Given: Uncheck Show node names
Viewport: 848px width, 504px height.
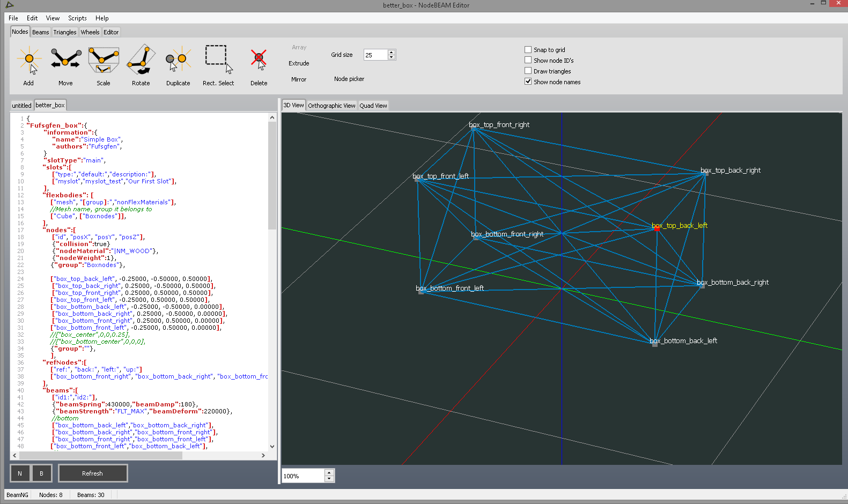Looking at the screenshot, I should 528,82.
